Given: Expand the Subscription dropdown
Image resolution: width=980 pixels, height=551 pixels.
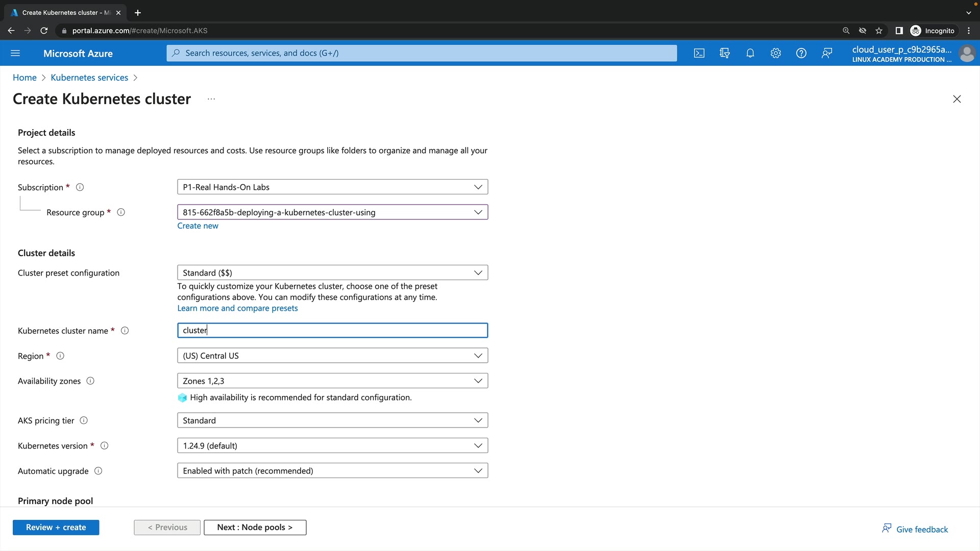Looking at the screenshot, I should (x=332, y=187).
